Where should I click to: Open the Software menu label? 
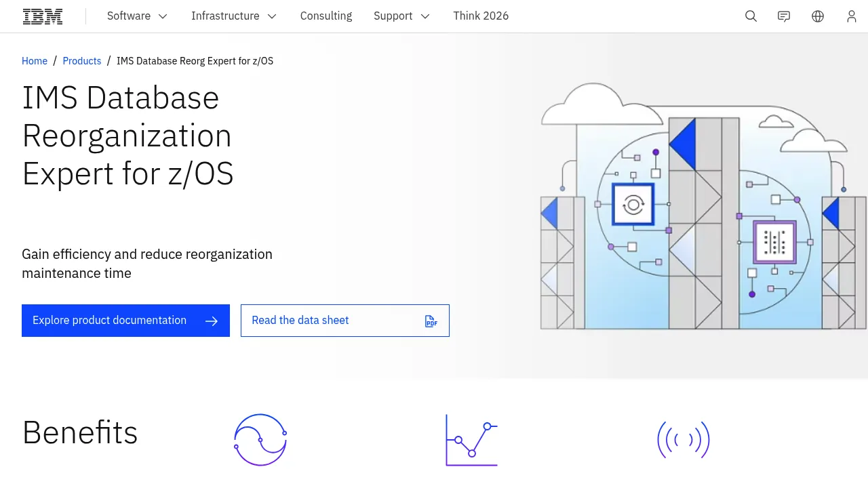click(x=129, y=16)
